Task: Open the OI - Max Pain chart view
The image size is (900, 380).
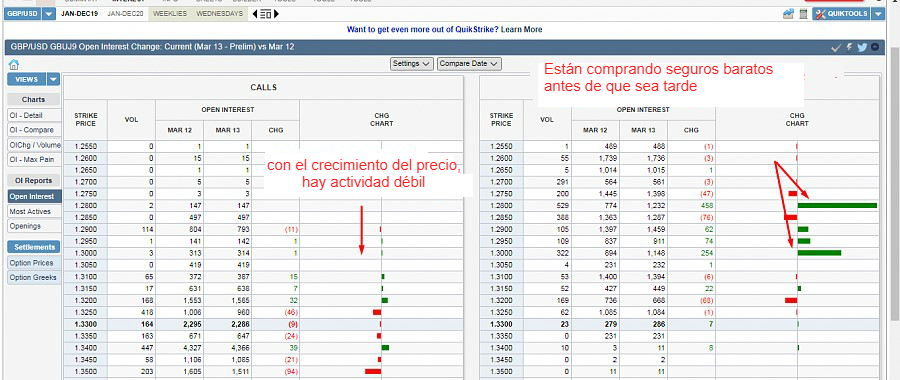Action: 34,159
